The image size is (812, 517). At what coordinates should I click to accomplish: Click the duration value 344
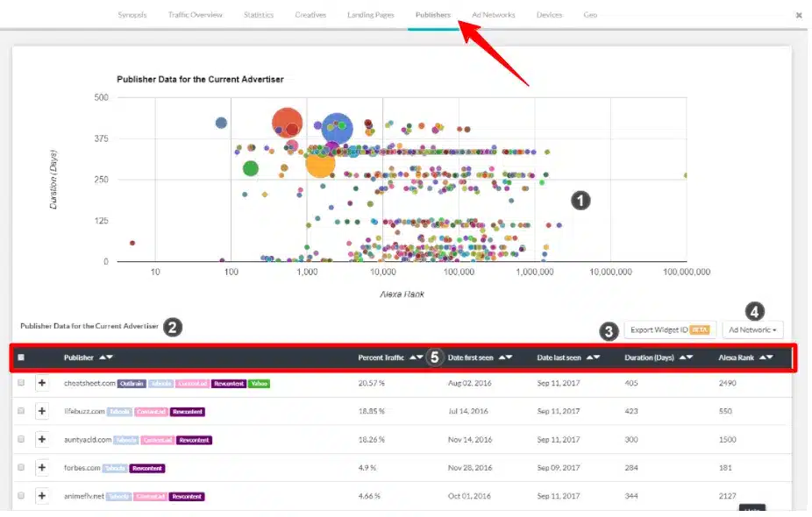[x=631, y=496]
